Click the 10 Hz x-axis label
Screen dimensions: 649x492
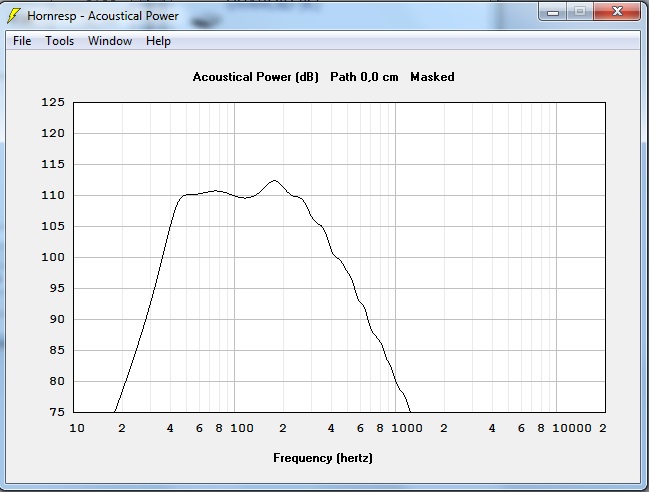point(77,428)
